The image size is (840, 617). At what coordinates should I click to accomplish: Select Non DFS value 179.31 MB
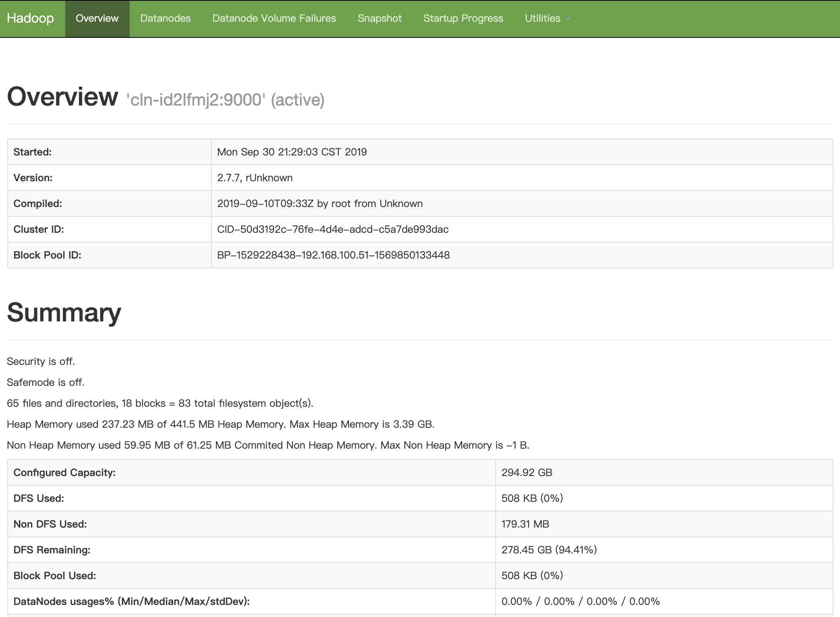525,524
